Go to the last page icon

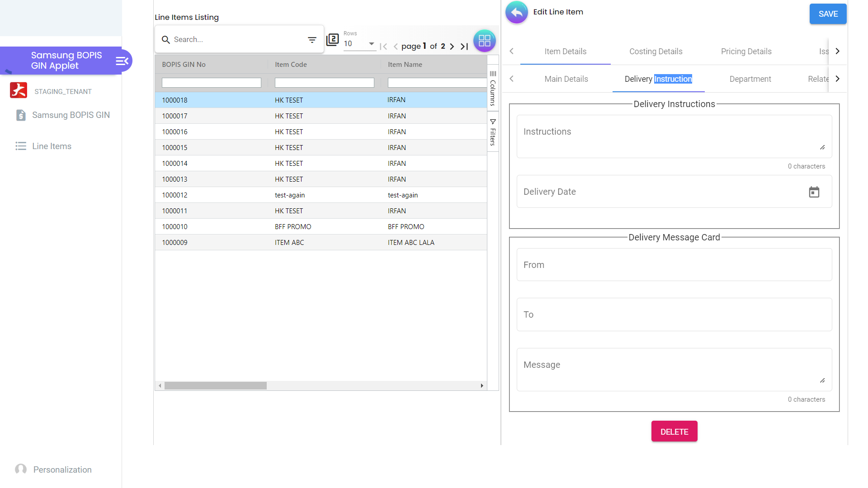[x=464, y=46]
